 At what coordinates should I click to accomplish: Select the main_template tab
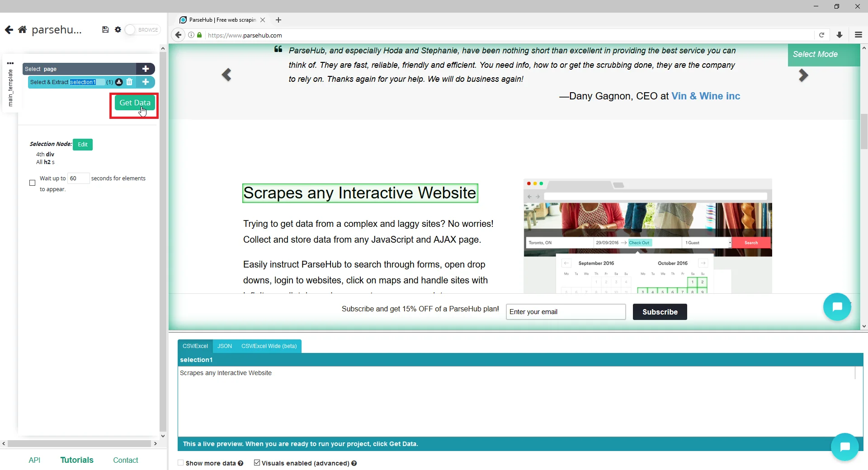pyautogui.click(x=10, y=88)
